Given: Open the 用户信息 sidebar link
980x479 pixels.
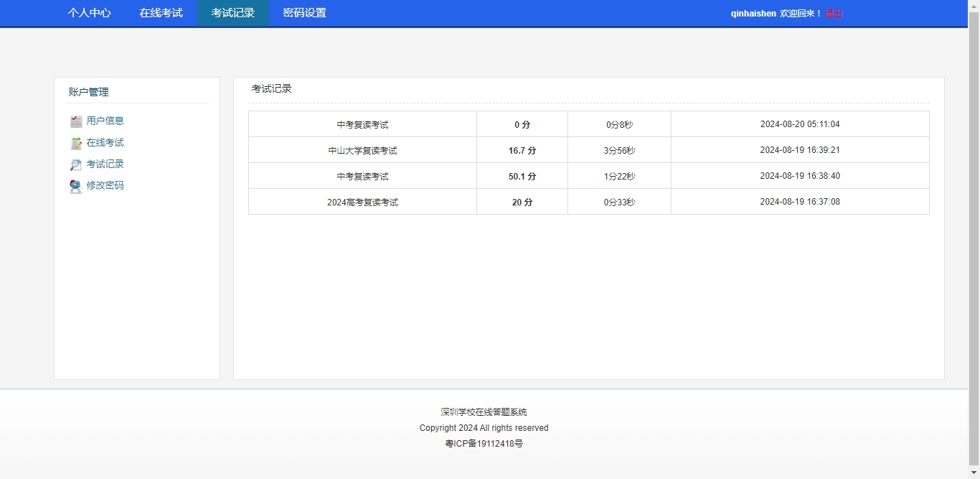Looking at the screenshot, I should pyautogui.click(x=105, y=121).
